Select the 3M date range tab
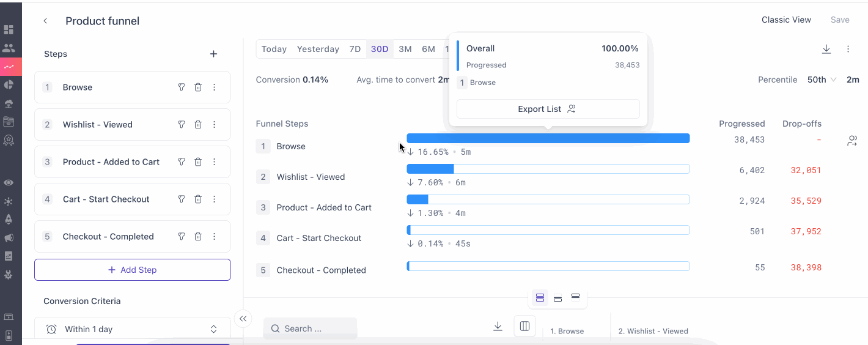Viewport: 868px width, 345px height. pyautogui.click(x=405, y=49)
